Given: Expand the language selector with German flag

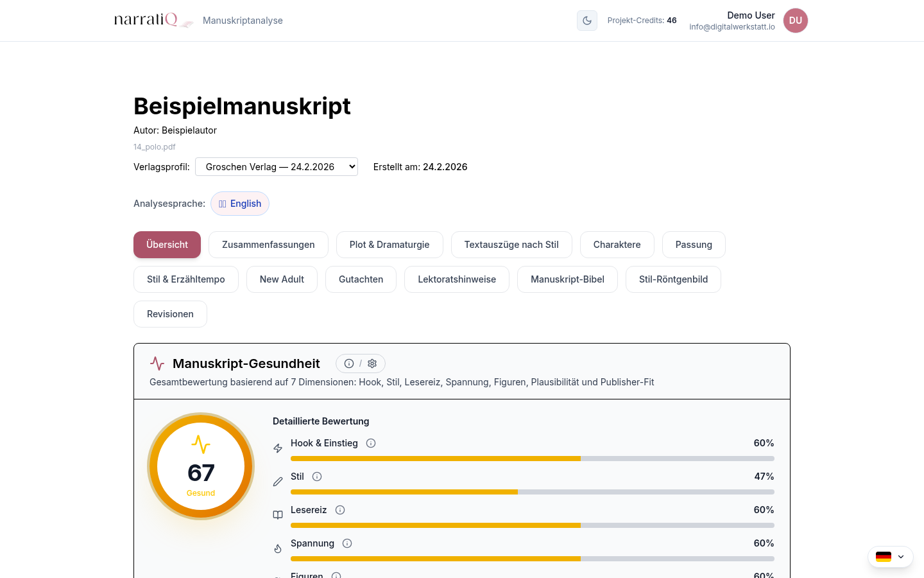Looking at the screenshot, I should click(891, 557).
